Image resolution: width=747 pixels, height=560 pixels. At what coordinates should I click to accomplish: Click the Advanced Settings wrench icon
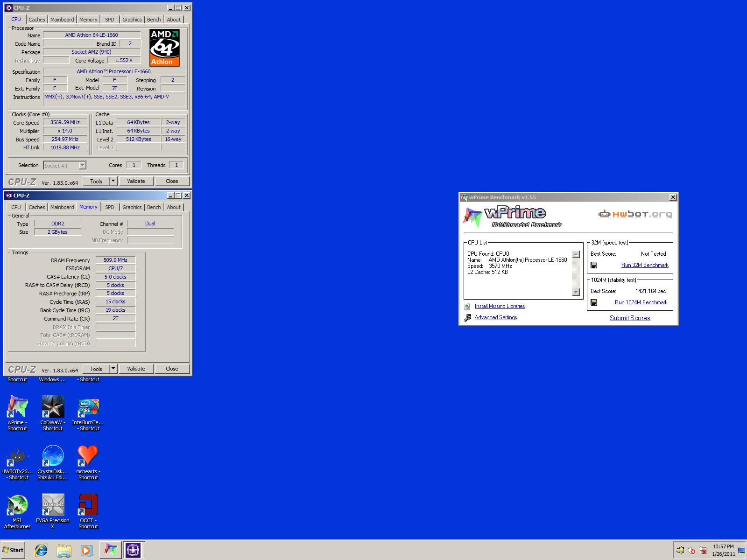pyautogui.click(x=467, y=318)
